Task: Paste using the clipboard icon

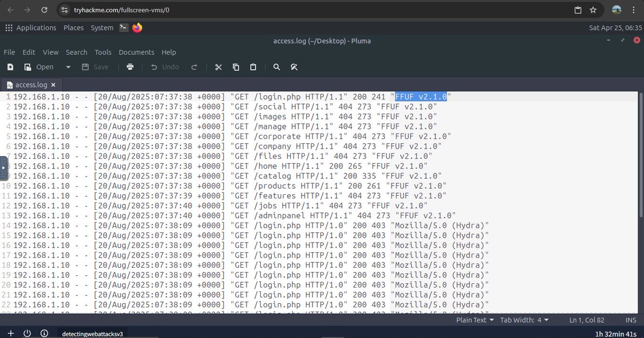Action: click(253, 67)
